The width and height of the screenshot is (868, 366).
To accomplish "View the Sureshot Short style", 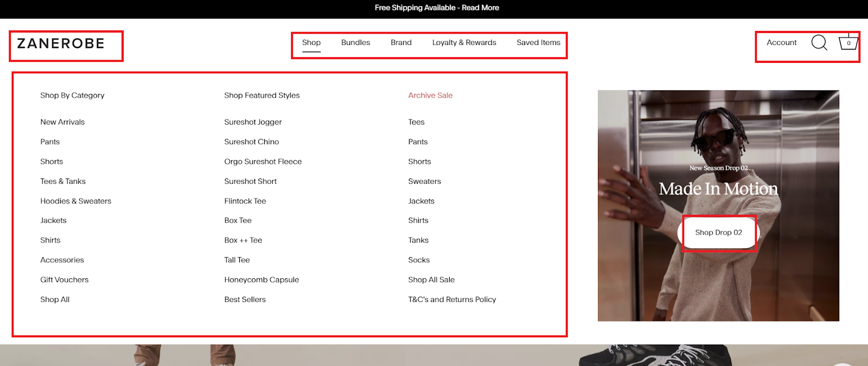I will click(x=251, y=181).
